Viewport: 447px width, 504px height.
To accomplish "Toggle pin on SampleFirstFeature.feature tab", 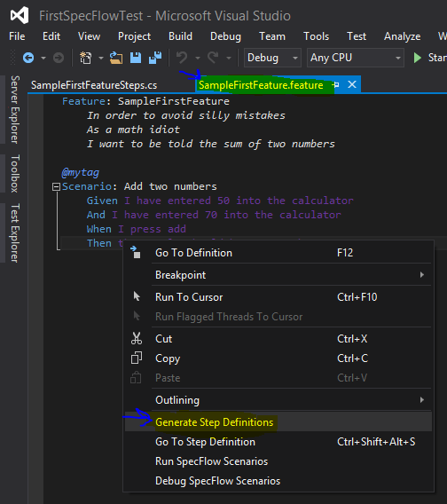I will pyautogui.click(x=336, y=85).
